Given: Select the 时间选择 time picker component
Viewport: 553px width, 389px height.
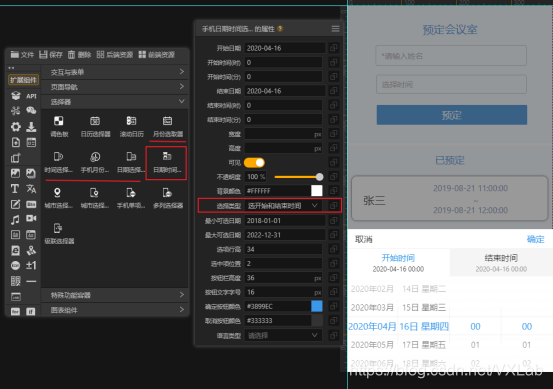Looking at the screenshot, I should 59,162.
